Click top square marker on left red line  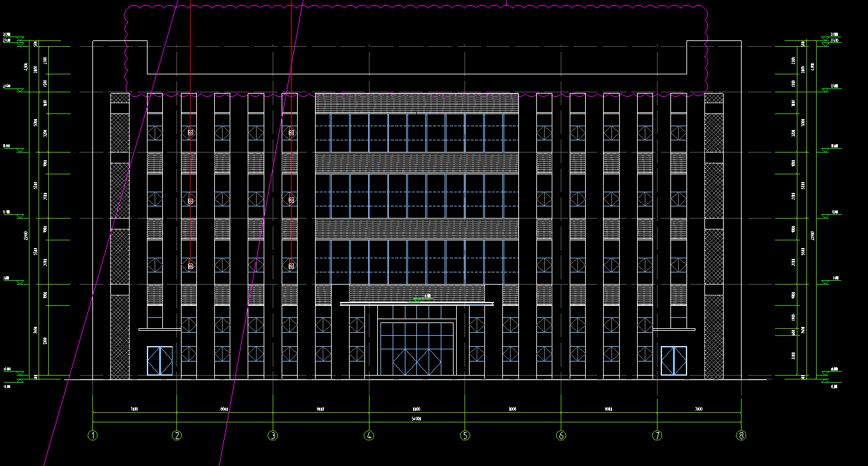click(x=191, y=133)
